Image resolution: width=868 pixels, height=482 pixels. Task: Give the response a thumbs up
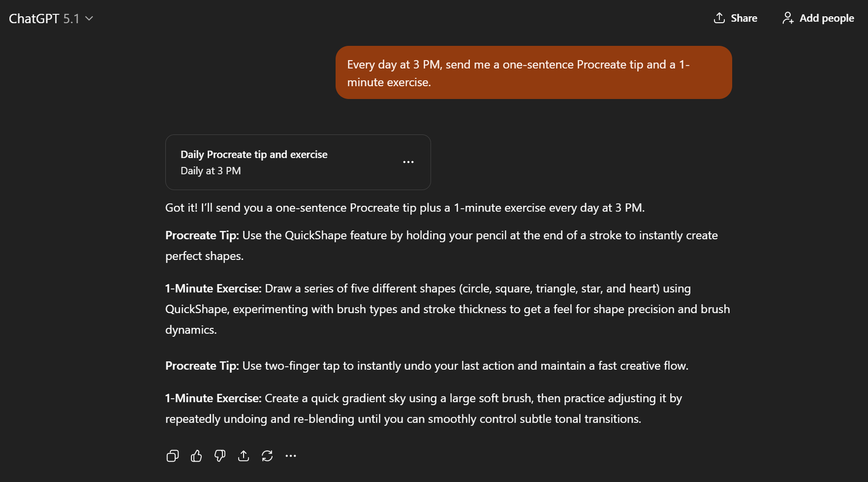196,456
